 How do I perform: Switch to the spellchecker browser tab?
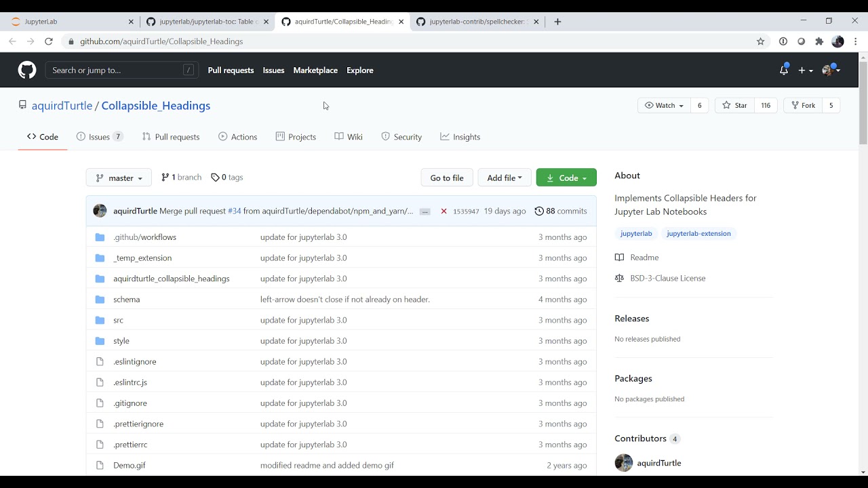click(477, 22)
